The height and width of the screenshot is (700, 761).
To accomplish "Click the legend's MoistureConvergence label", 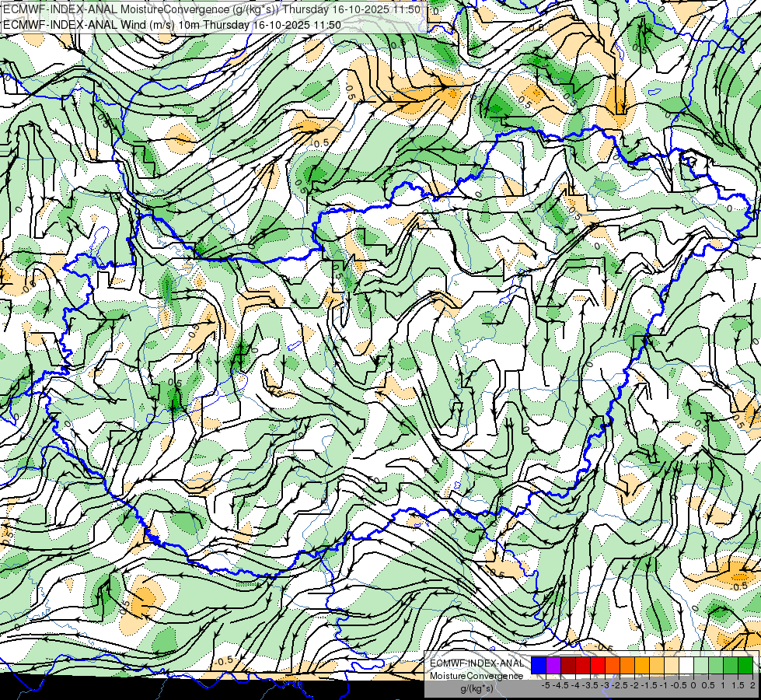I will [476, 676].
